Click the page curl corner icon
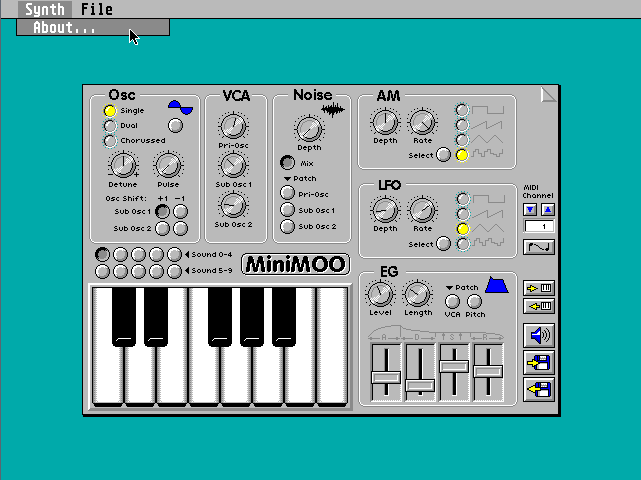Viewport: 641px width, 480px height. point(548,95)
